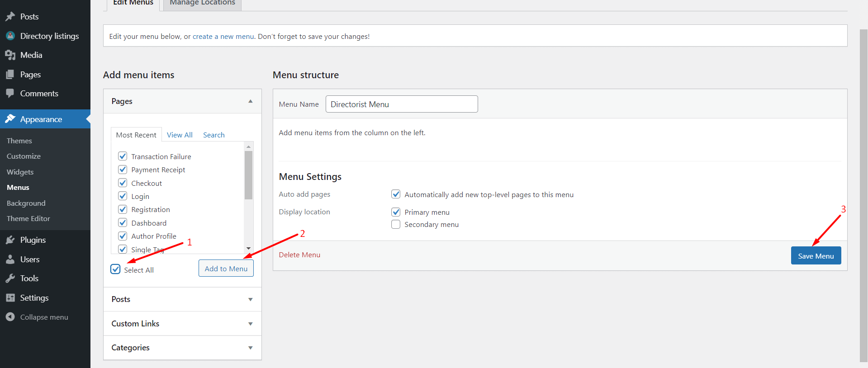Uncheck Primary menu display location
868x368 pixels.
click(396, 212)
